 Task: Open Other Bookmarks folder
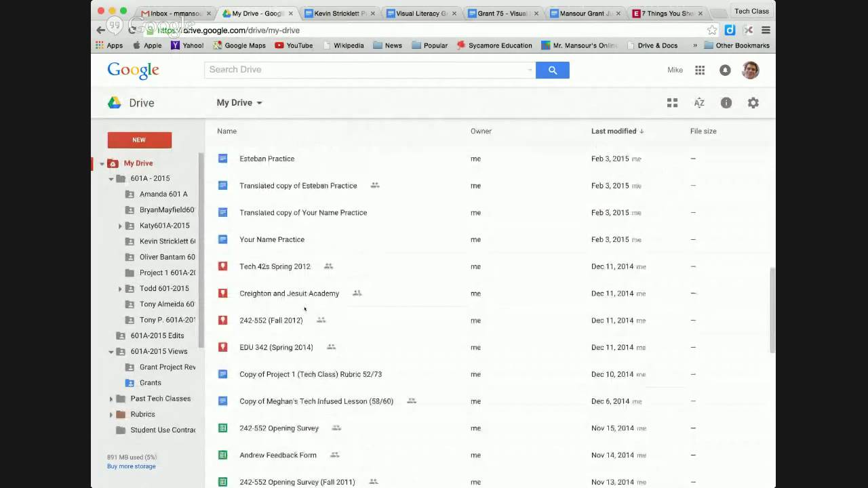click(x=737, y=45)
